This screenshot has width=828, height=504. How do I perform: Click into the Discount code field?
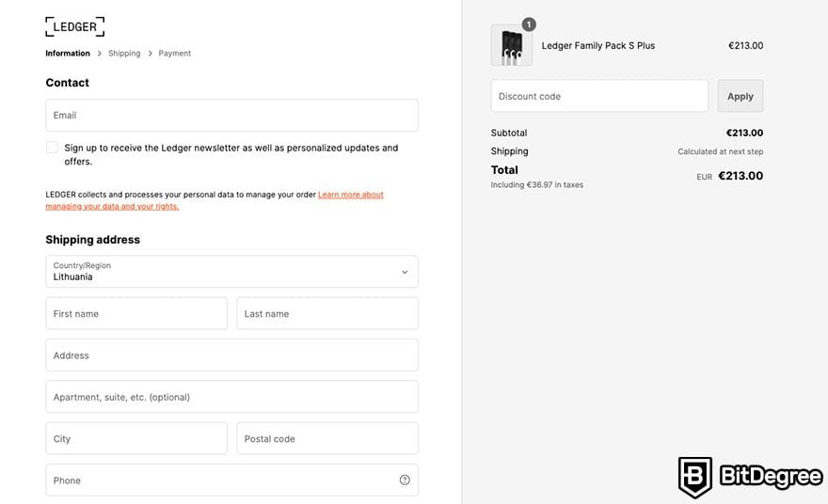pos(599,96)
